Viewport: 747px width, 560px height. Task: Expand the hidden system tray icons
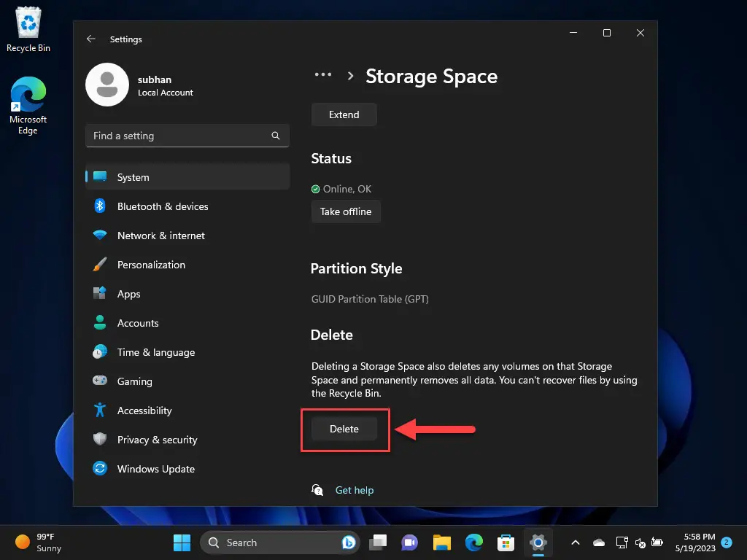(576, 542)
